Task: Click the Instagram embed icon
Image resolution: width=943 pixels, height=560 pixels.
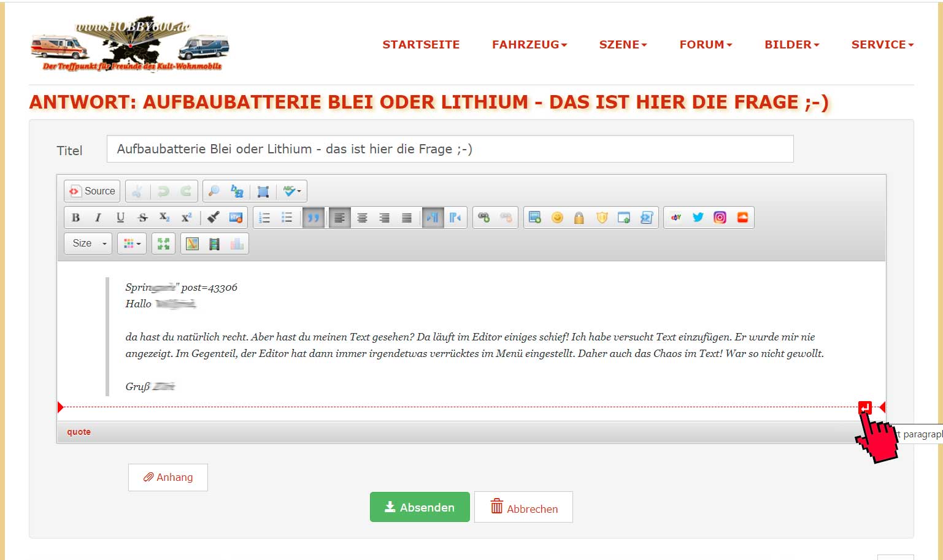Action: (x=720, y=218)
